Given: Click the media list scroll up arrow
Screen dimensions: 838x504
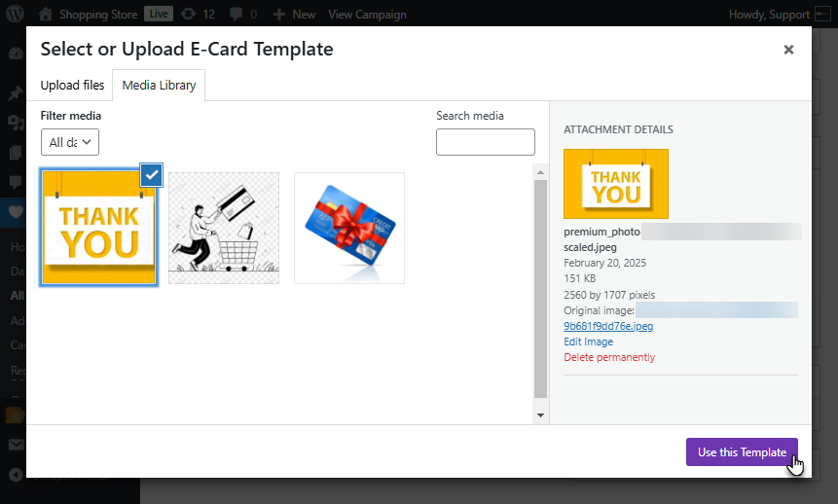Looking at the screenshot, I should [541, 172].
